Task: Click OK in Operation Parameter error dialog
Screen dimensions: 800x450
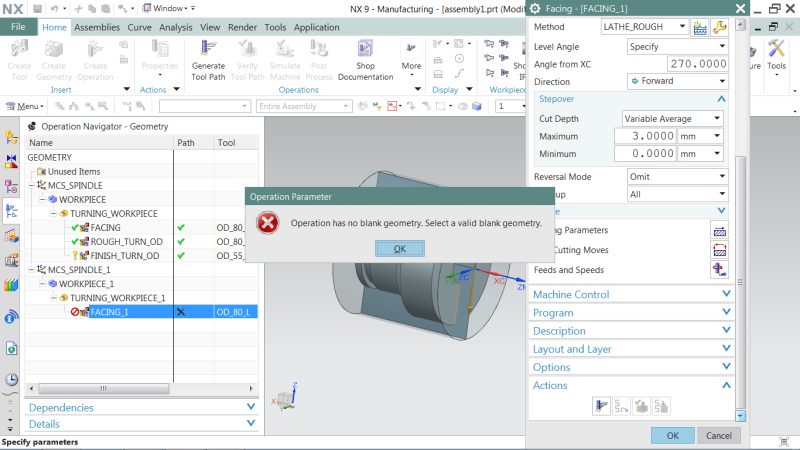Action: 399,248
